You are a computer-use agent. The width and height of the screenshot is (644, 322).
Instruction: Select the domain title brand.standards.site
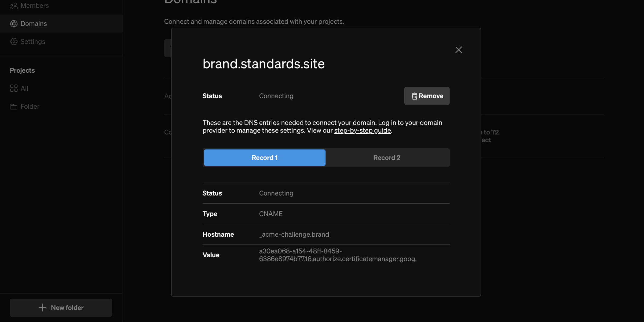pyautogui.click(x=264, y=64)
